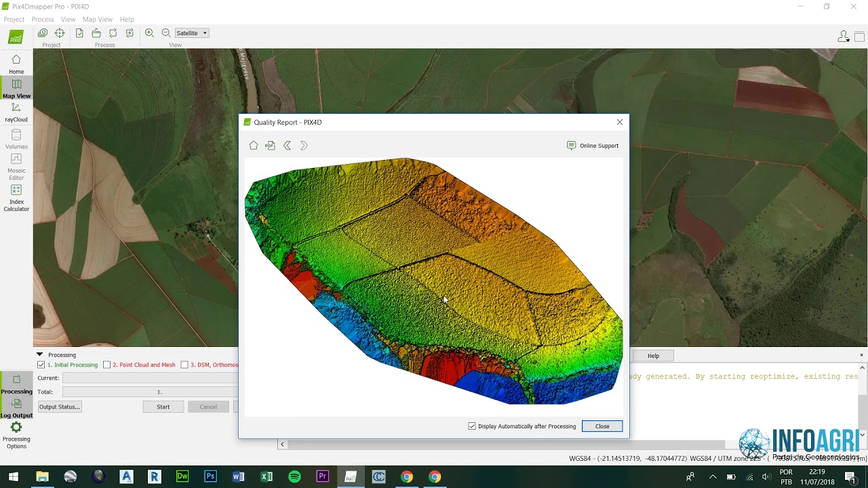Show hidden system tray icons
The image size is (868, 488).
point(713,477)
